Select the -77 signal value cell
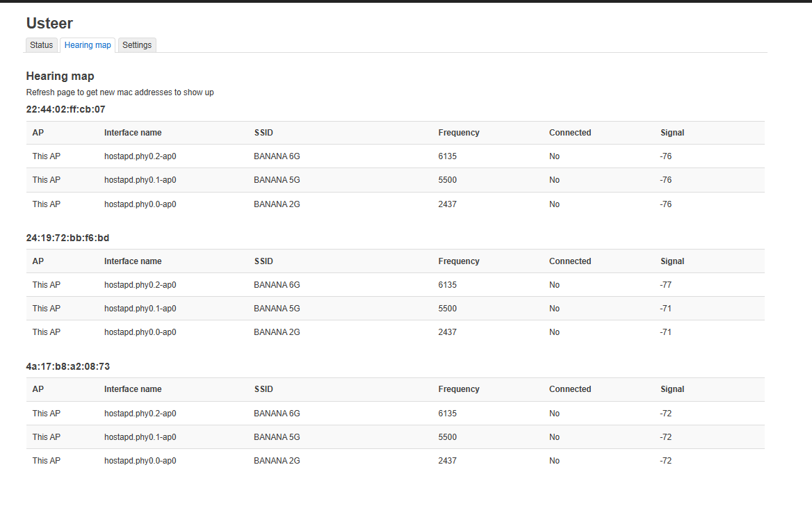812x506 pixels. pyautogui.click(x=665, y=285)
